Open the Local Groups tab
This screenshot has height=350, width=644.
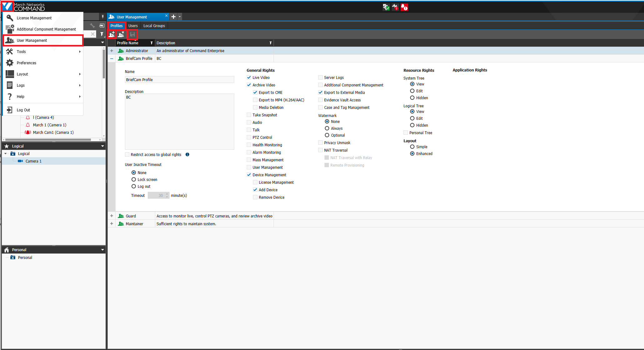coord(154,26)
